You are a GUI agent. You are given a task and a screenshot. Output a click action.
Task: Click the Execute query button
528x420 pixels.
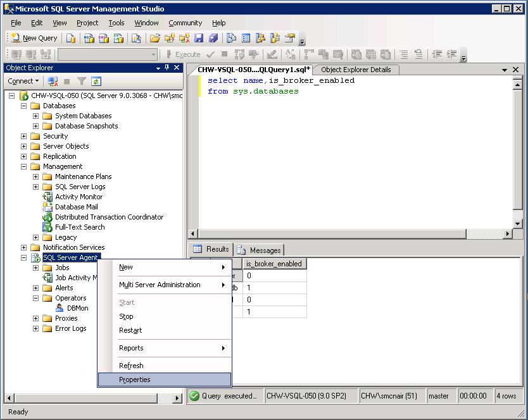(x=183, y=54)
